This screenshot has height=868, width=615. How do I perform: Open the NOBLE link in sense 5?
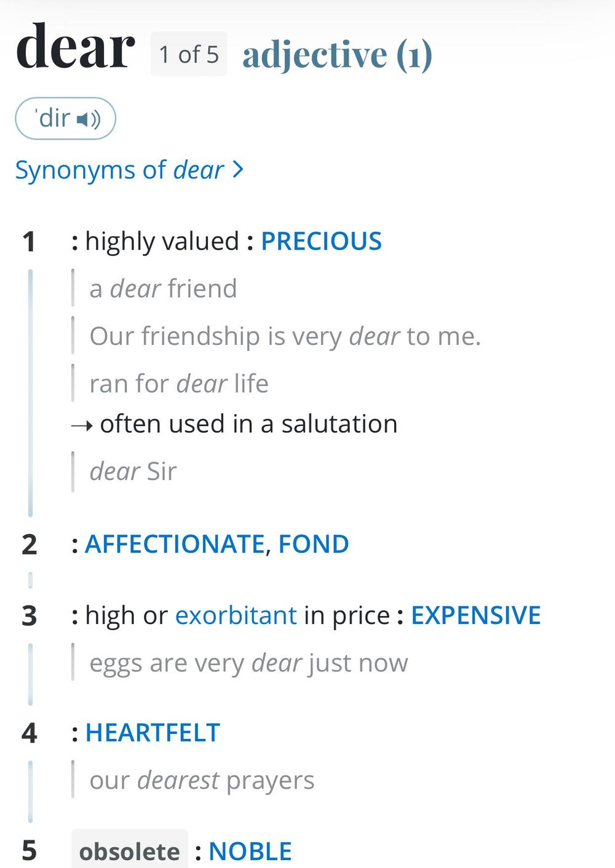coord(250,851)
